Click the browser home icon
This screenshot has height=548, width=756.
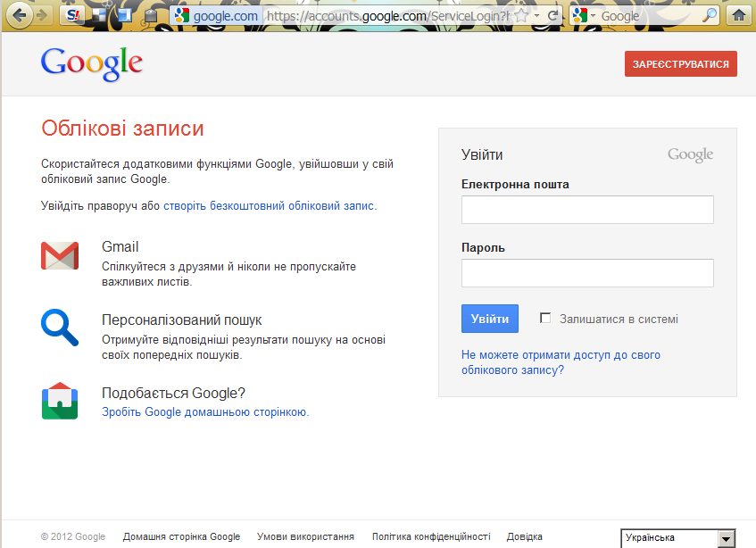tap(739, 15)
